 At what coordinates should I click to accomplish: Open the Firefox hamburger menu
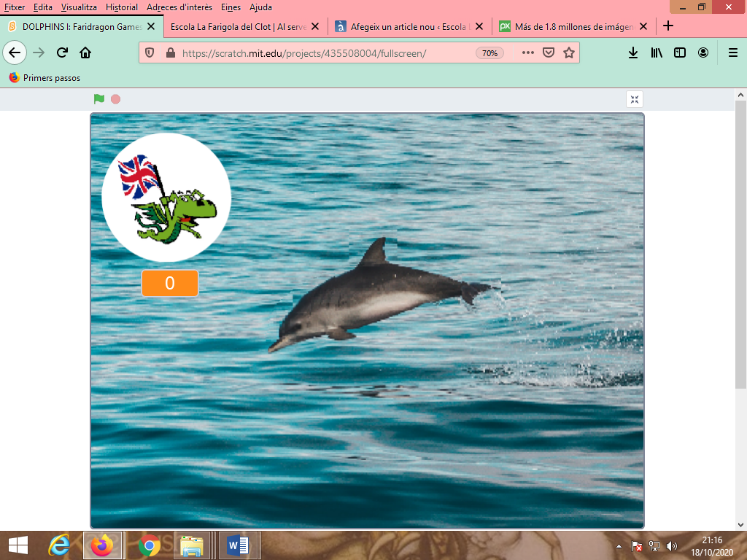point(733,52)
